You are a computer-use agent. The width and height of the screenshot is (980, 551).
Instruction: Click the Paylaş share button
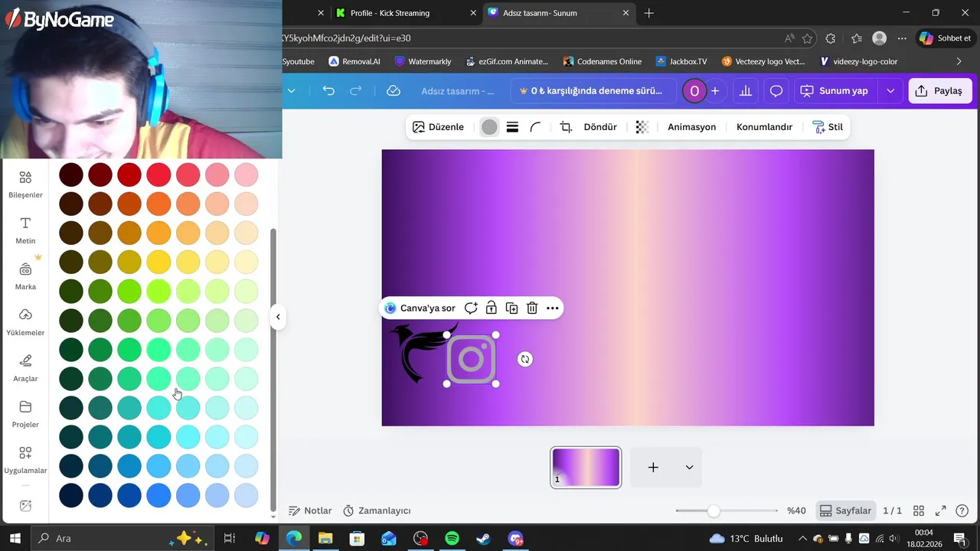[940, 90]
